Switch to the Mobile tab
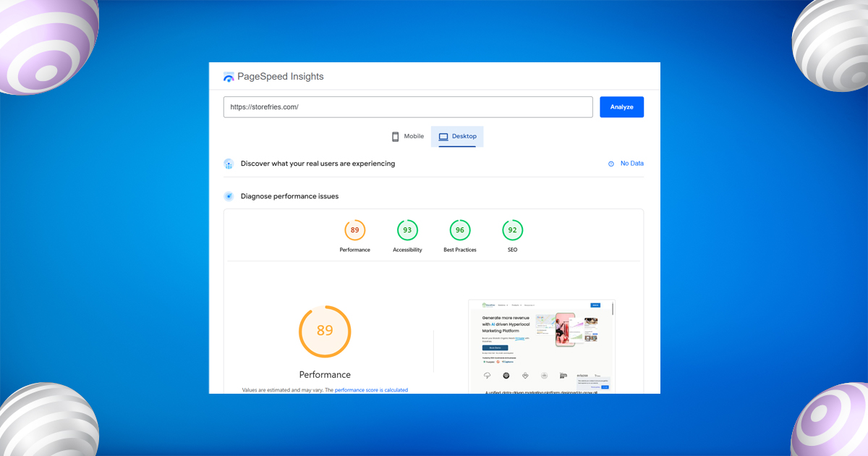This screenshot has height=456, width=868. tap(407, 136)
